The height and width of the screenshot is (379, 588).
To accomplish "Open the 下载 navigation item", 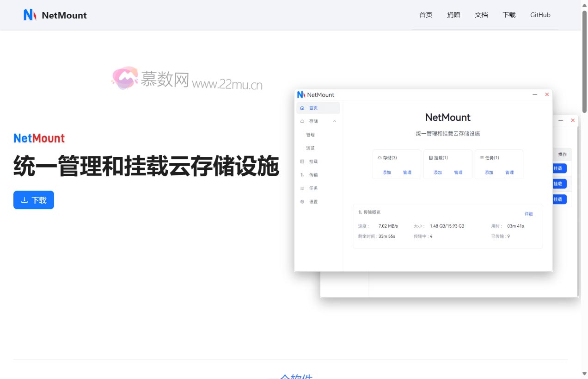I will 509,14.
